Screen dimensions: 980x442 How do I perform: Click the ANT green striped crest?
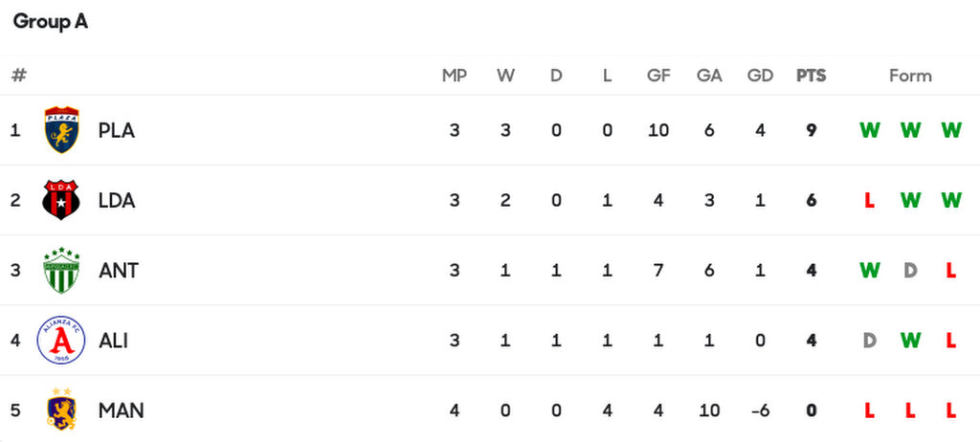(61, 270)
